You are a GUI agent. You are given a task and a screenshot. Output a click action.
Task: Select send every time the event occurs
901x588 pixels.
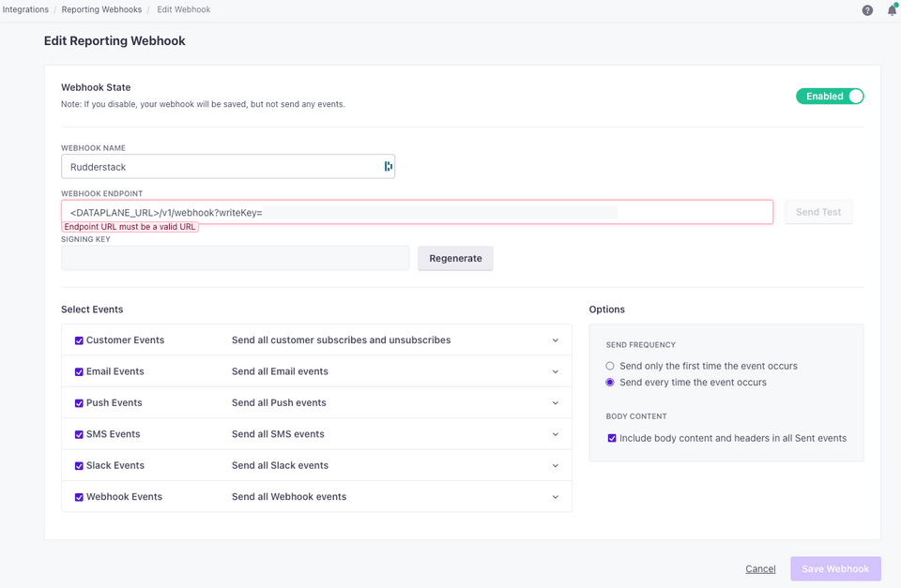tap(610, 381)
